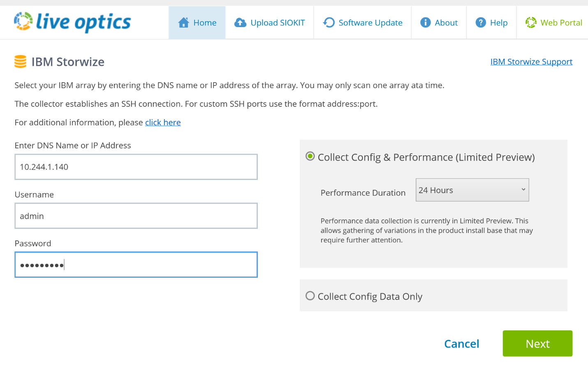Select Collect Config Data Only option
This screenshot has height=369, width=588.
click(310, 296)
